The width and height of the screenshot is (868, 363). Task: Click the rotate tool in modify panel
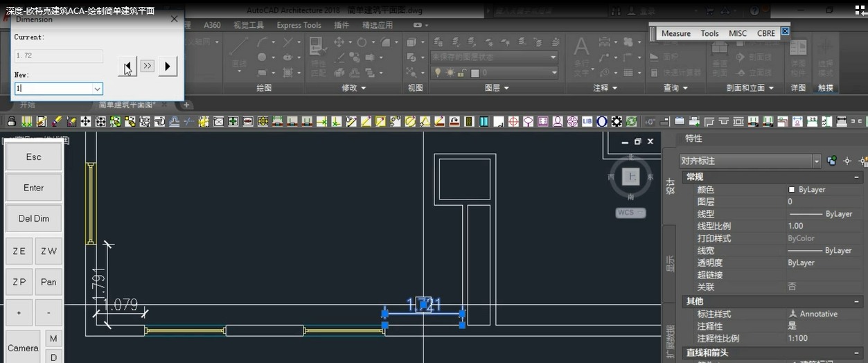[362, 42]
